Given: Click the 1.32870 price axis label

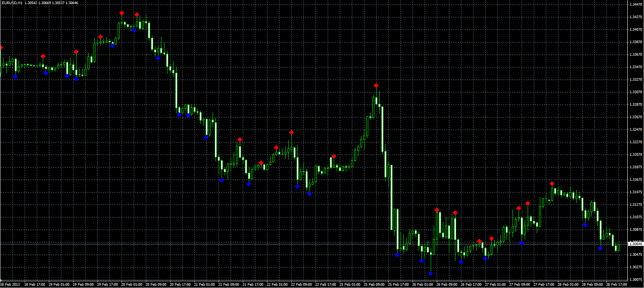Looking at the screenshot, I should (x=636, y=105).
